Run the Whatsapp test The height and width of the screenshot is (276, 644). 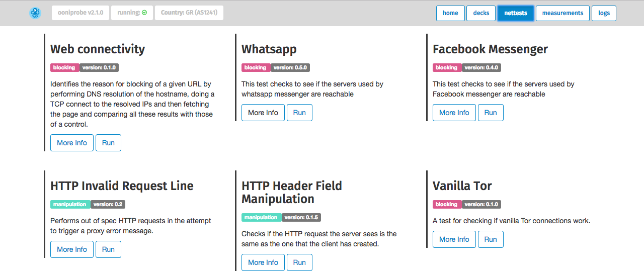pos(299,113)
